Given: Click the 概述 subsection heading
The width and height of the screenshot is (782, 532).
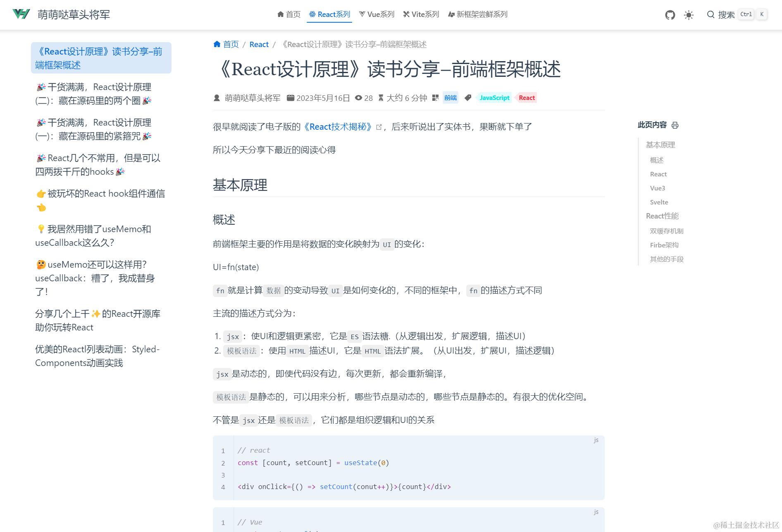Looking at the screenshot, I should [x=224, y=220].
